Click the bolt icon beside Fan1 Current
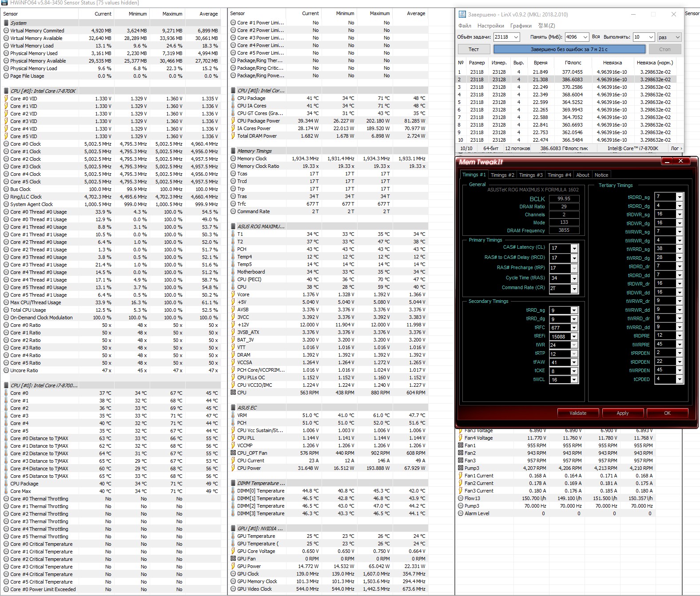Image resolution: width=700 pixels, height=596 pixels. tap(461, 476)
